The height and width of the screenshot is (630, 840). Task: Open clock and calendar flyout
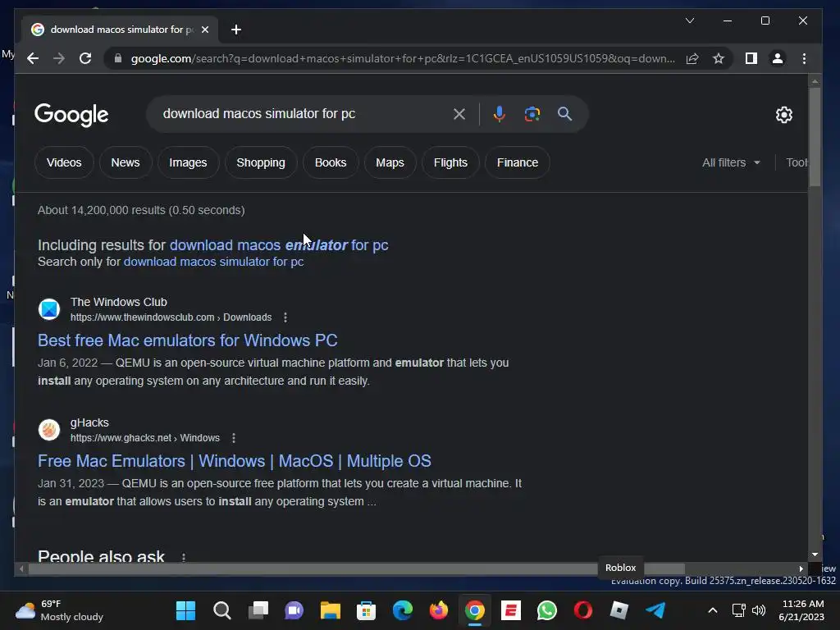point(801,610)
